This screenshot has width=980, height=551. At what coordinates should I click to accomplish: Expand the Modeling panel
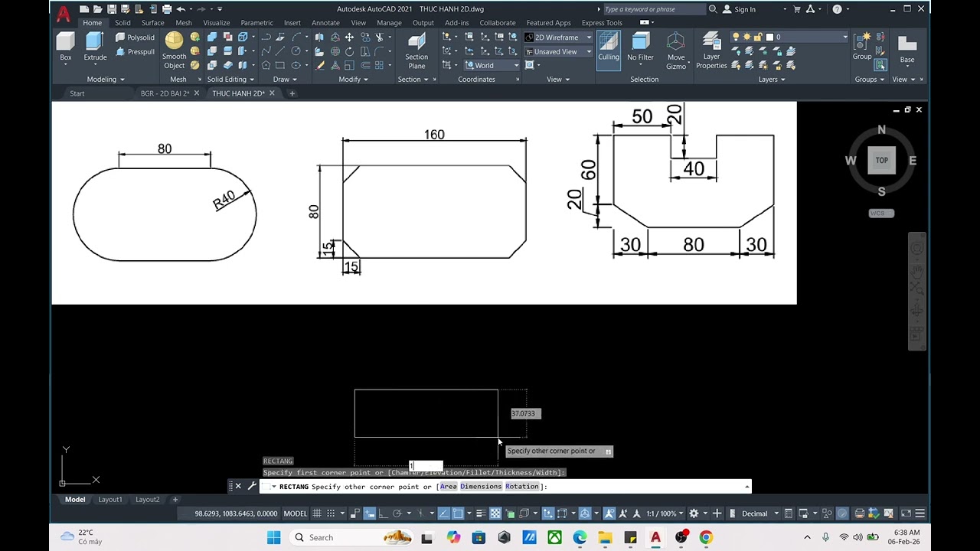point(106,80)
